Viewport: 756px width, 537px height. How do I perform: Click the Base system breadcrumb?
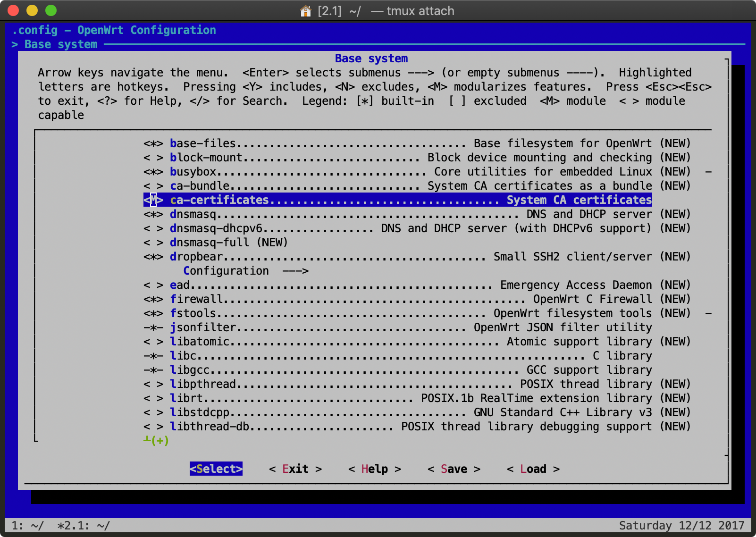pyautogui.click(x=61, y=44)
